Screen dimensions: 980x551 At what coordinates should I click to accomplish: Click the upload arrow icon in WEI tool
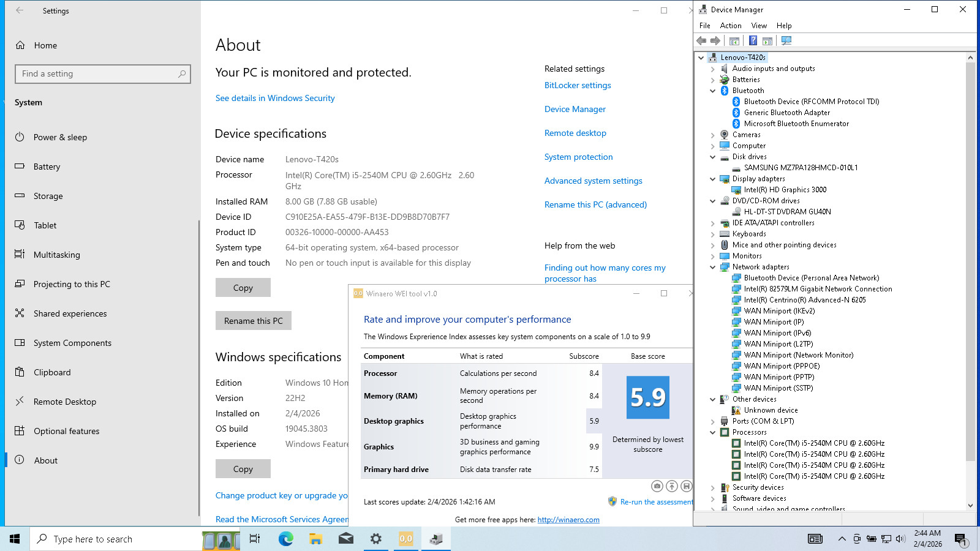tap(672, 486)
